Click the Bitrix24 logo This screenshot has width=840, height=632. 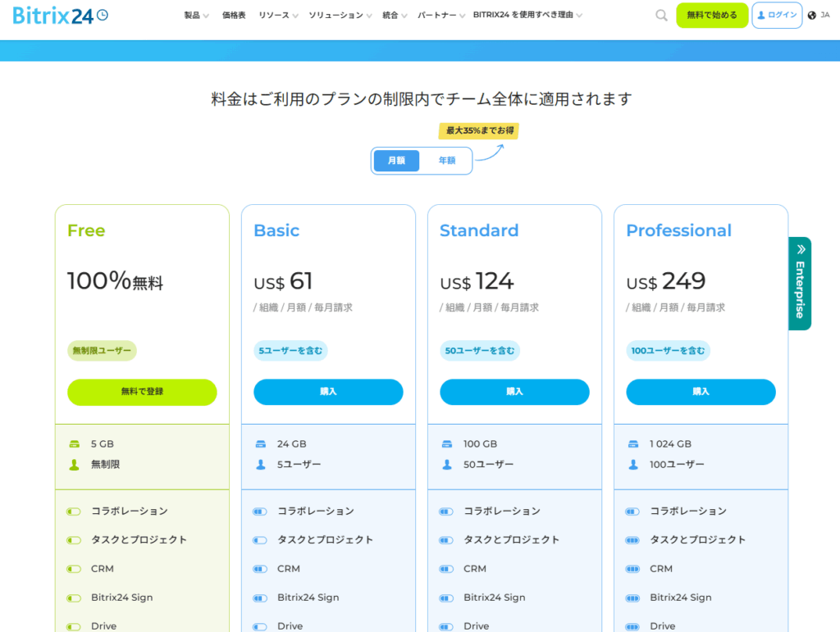coord(60,15)
